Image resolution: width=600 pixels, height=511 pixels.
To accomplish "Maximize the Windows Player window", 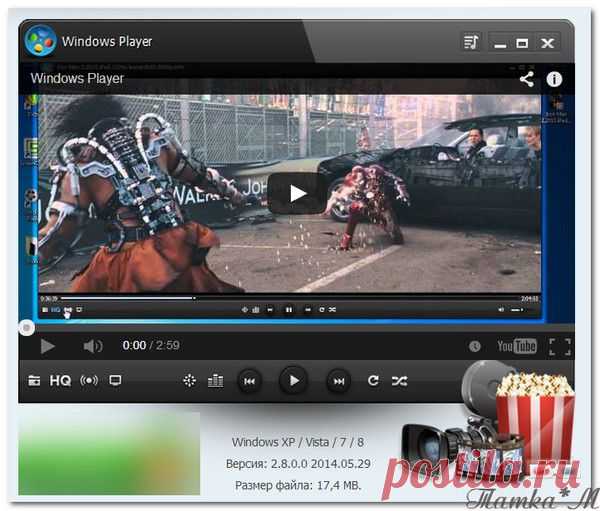I will tap(522, 43).
